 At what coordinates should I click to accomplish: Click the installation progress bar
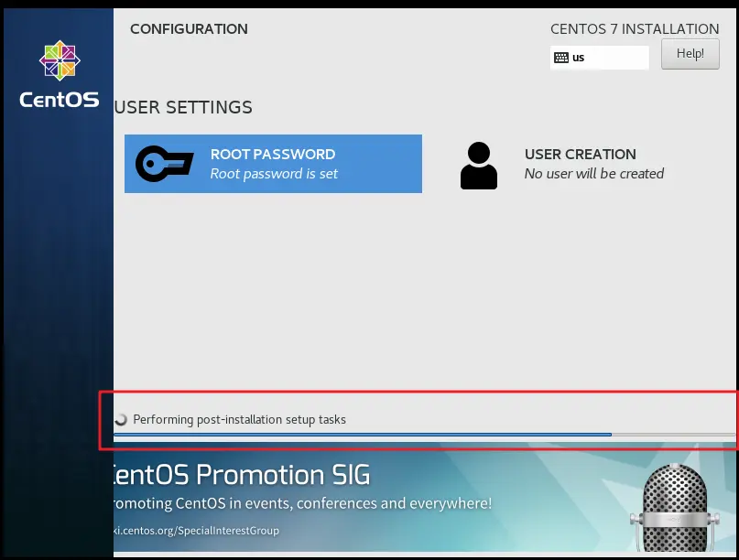424,435
